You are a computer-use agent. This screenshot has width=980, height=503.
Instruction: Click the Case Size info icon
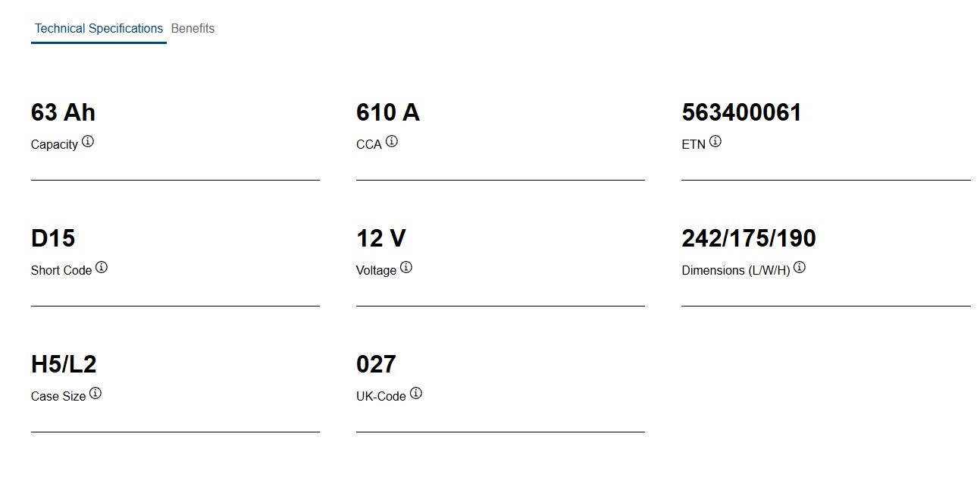point(95,393)
